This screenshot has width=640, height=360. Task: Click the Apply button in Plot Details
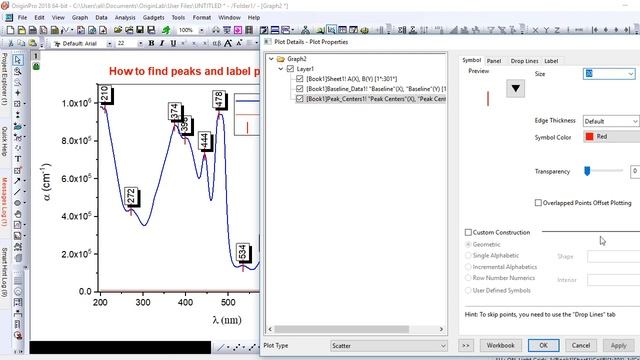(x=618, y=345)
